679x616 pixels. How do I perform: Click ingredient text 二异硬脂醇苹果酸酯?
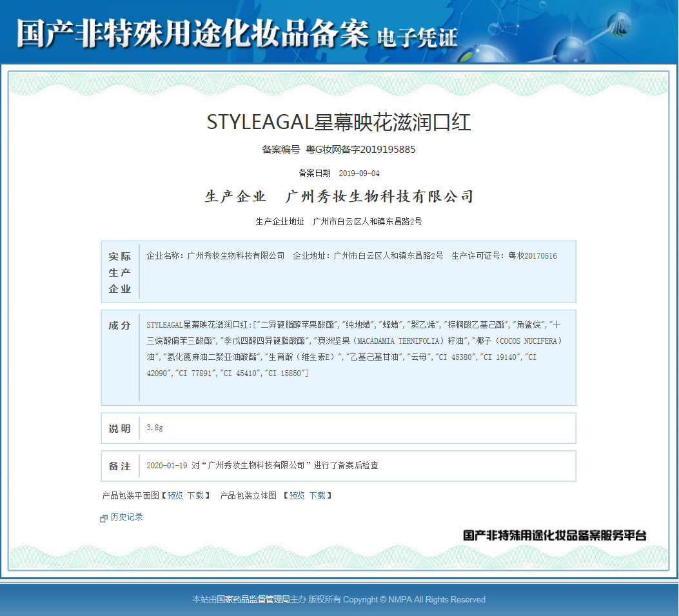pyautogui.click(x=297, y=324)
